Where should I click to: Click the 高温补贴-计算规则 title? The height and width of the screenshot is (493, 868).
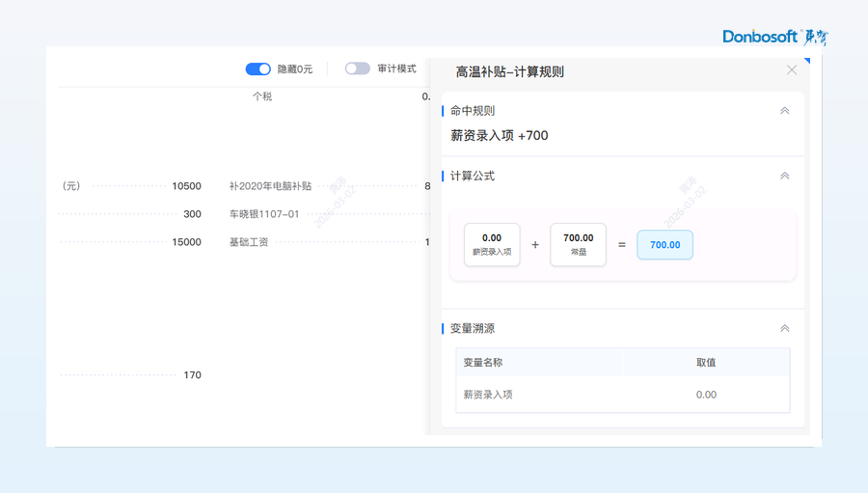click(510, 72)
